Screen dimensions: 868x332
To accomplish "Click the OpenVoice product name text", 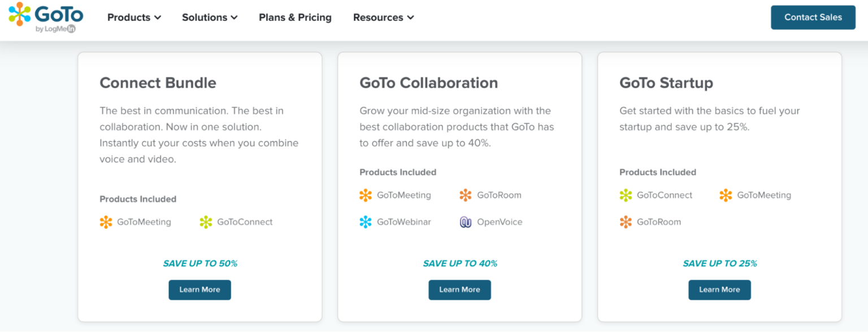I will pos(500,222).
